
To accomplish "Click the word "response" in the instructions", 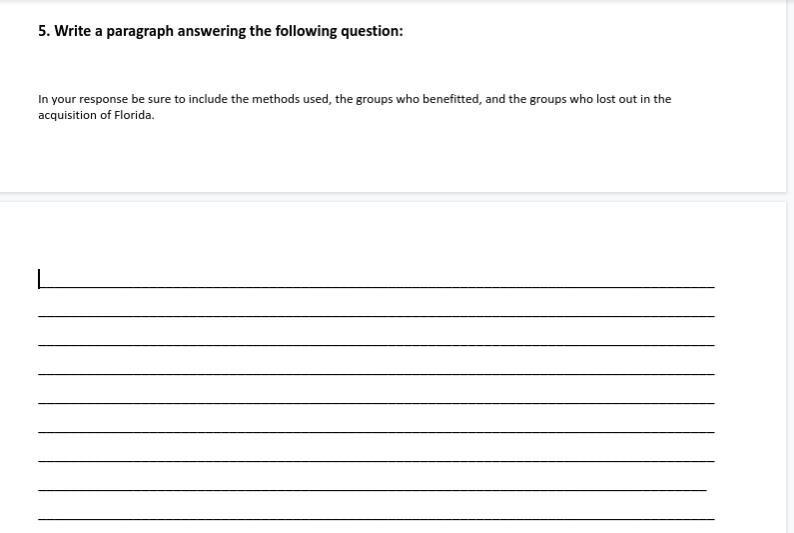I will click(103, 100).
